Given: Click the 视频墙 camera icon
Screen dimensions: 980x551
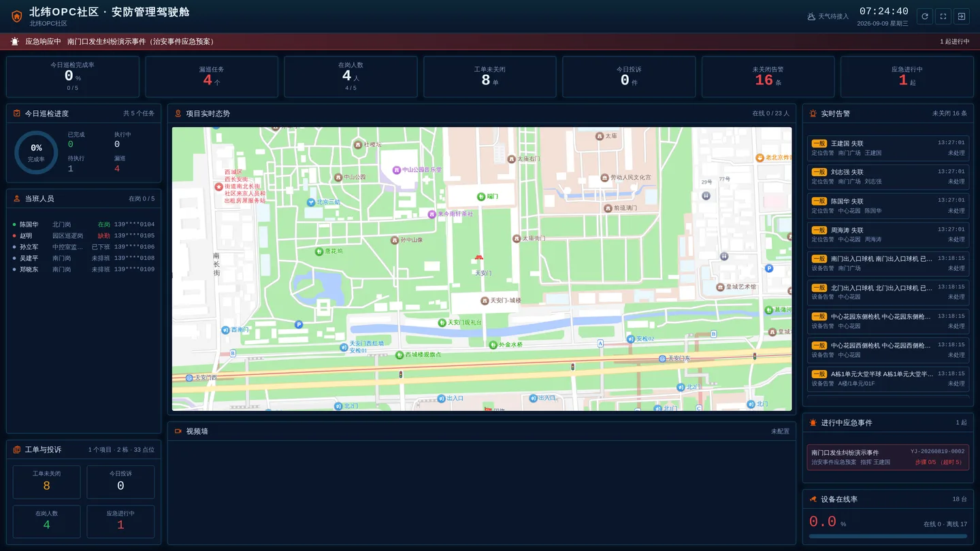Looking at the screenshot, I should coord(178,431).
